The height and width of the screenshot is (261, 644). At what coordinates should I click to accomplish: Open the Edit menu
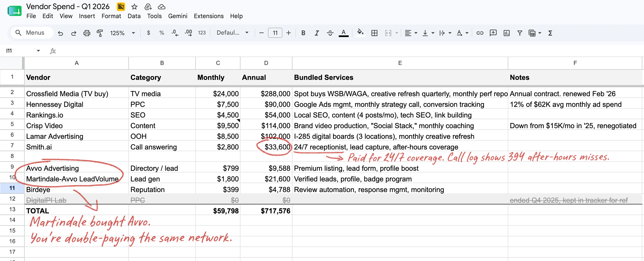pyautogui.click(x=48, y=16)
